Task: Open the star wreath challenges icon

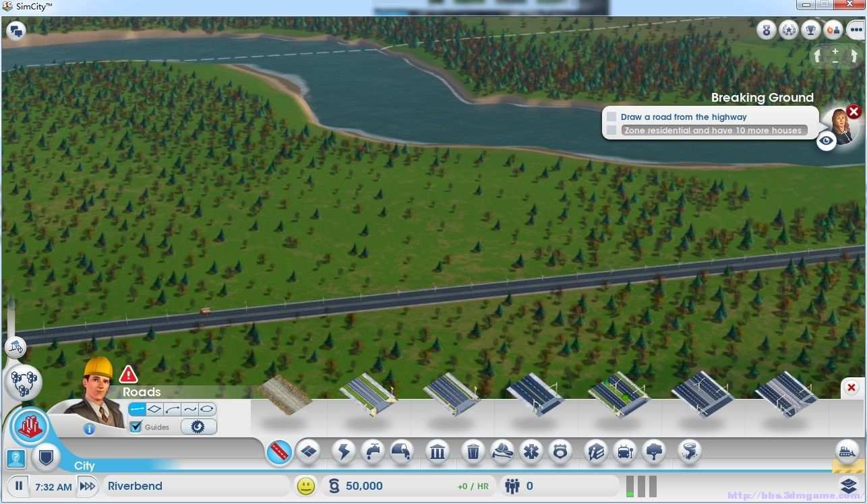Action: pyautogui.click(x=788, y=30)
